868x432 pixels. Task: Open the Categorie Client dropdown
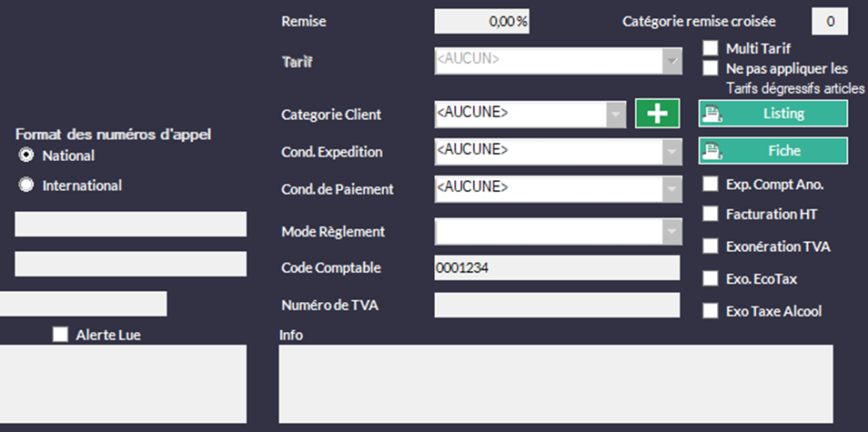617,114
